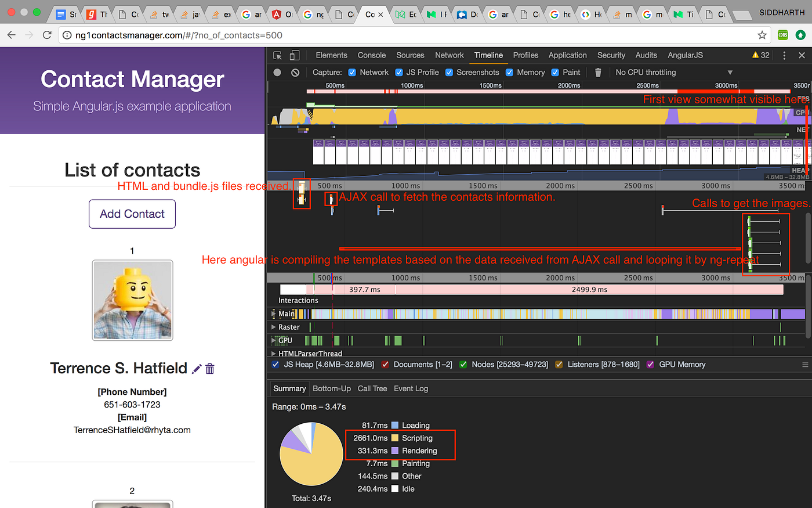
Task: Click Terrence S. Hatfield's delete trash icon
Action: 209,368
